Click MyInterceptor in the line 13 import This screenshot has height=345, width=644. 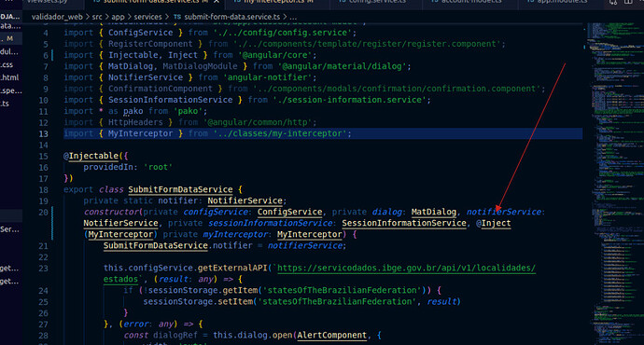point(140,133)
